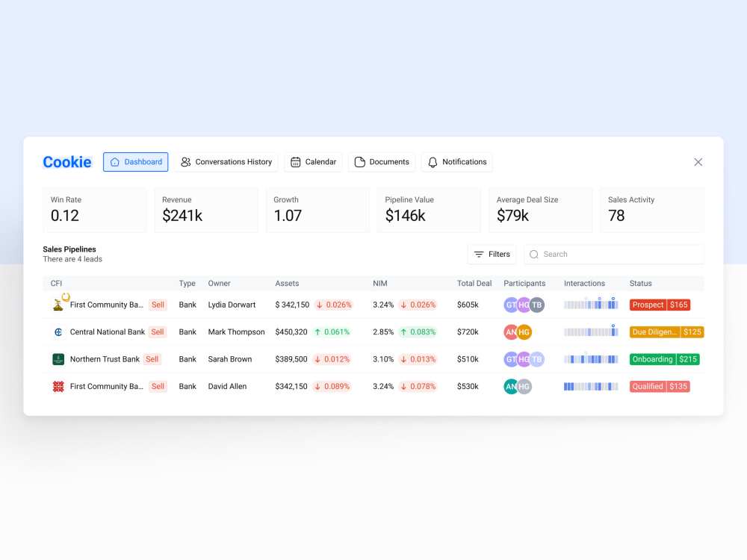Open the Calendar tab
The image size is (747, 560).
[x=313, y=162]
